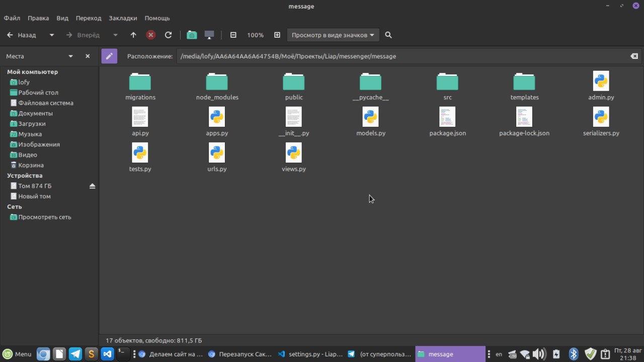Clear the location field with the erase icon
Viewport: 644px width, 362px height.
point(634,56)
